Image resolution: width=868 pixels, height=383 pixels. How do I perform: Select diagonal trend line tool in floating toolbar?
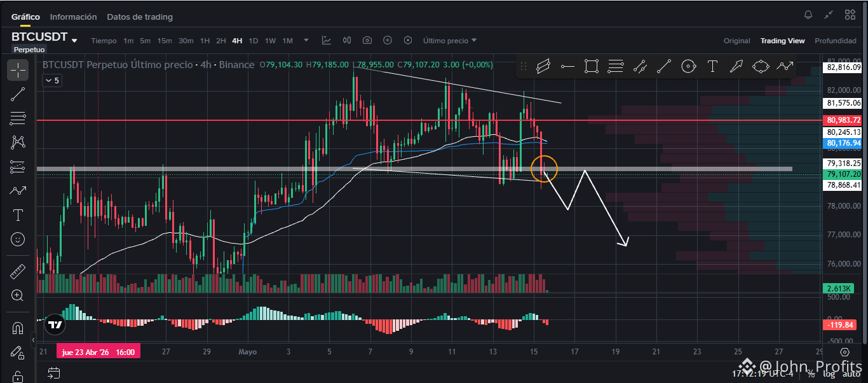664,66
